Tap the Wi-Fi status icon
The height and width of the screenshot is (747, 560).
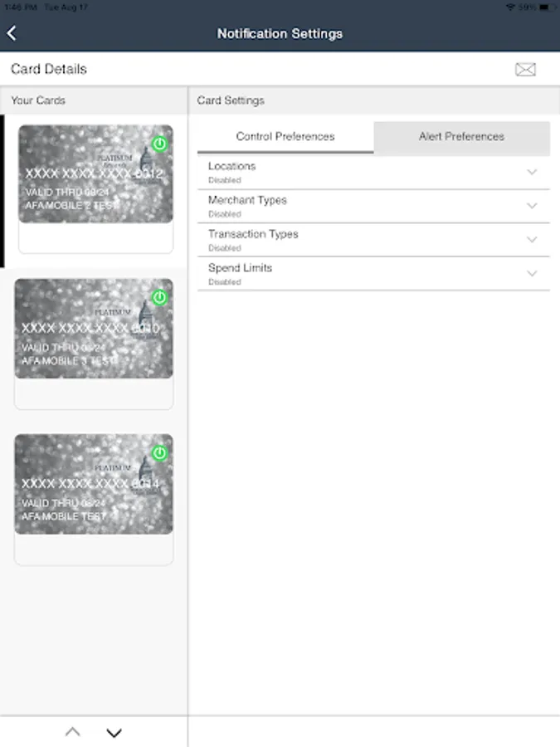pyautogui.click(x=510, y=7)
